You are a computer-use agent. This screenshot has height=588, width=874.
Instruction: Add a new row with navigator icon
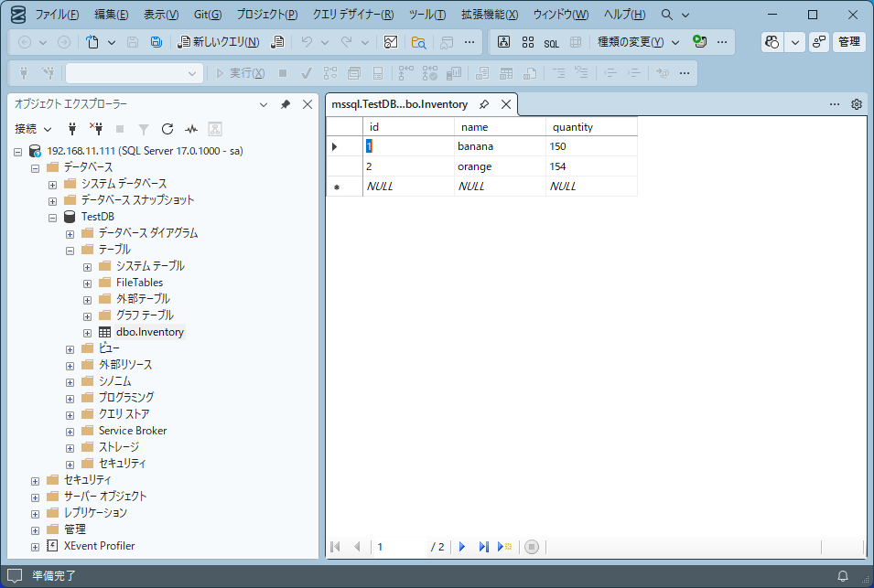tap(504, 547)
